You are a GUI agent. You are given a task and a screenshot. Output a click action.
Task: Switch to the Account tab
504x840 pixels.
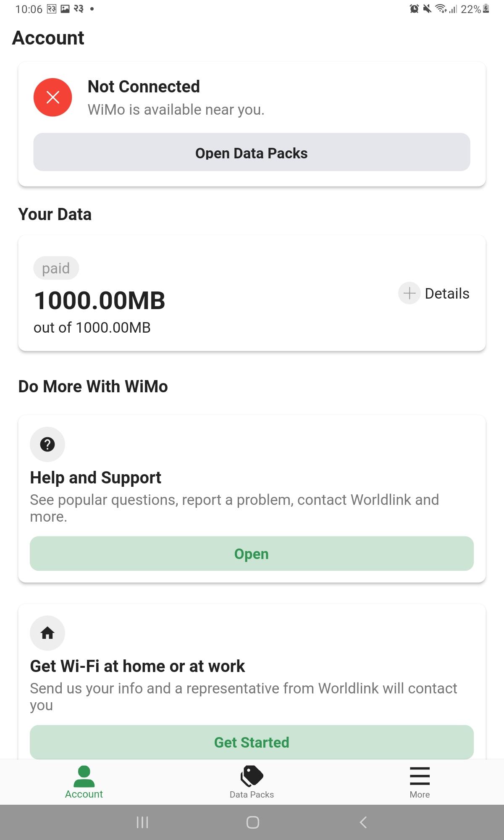tap(84, 782)
